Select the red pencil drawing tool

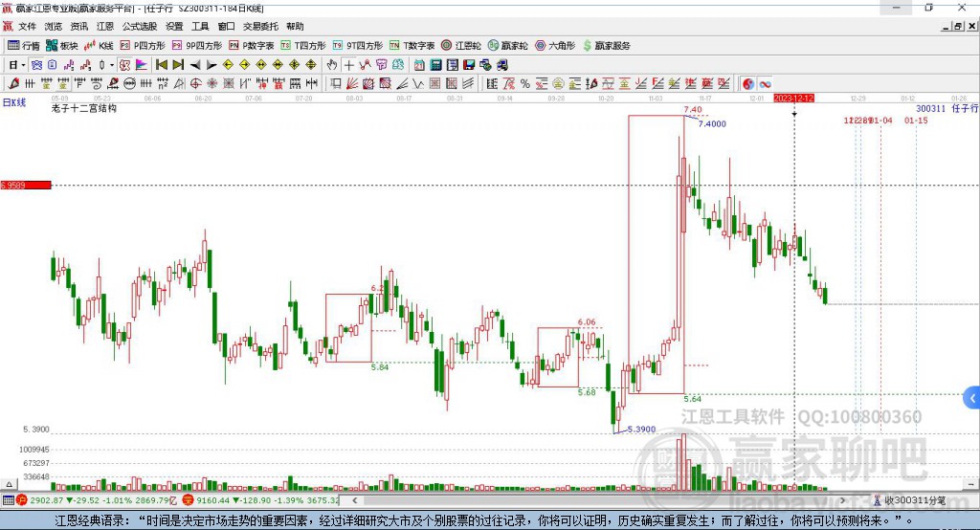click(13, 84)
